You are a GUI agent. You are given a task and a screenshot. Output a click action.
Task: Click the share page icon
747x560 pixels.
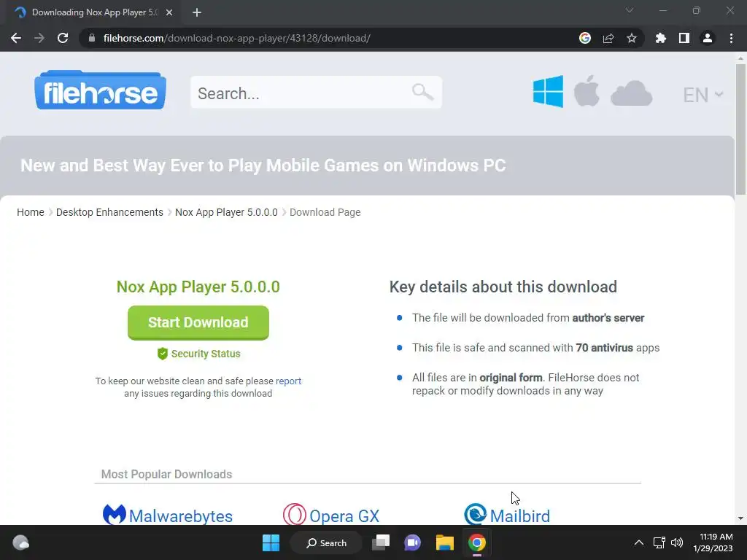point(608,38)
